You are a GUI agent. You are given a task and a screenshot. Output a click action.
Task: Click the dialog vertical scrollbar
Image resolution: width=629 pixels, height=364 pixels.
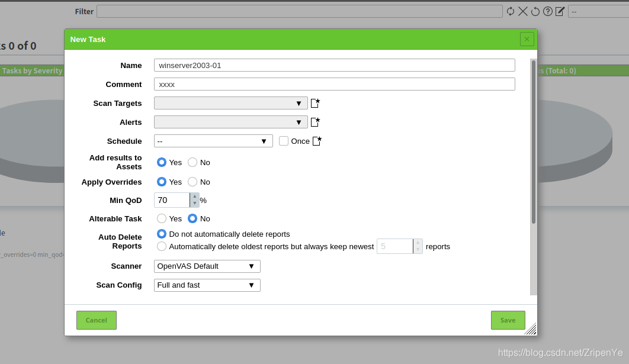[534, 142]
